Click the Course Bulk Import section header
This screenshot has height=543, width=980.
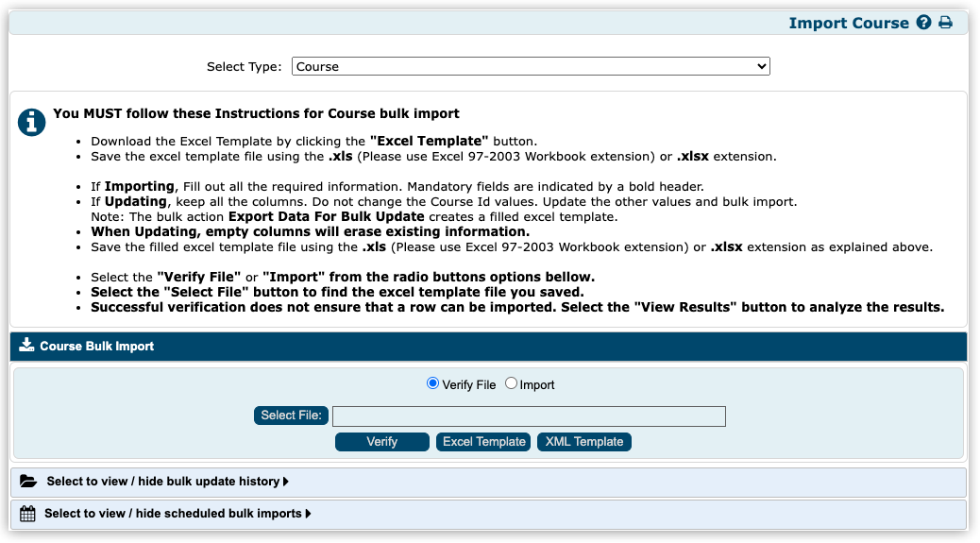[x=97, y=347]
